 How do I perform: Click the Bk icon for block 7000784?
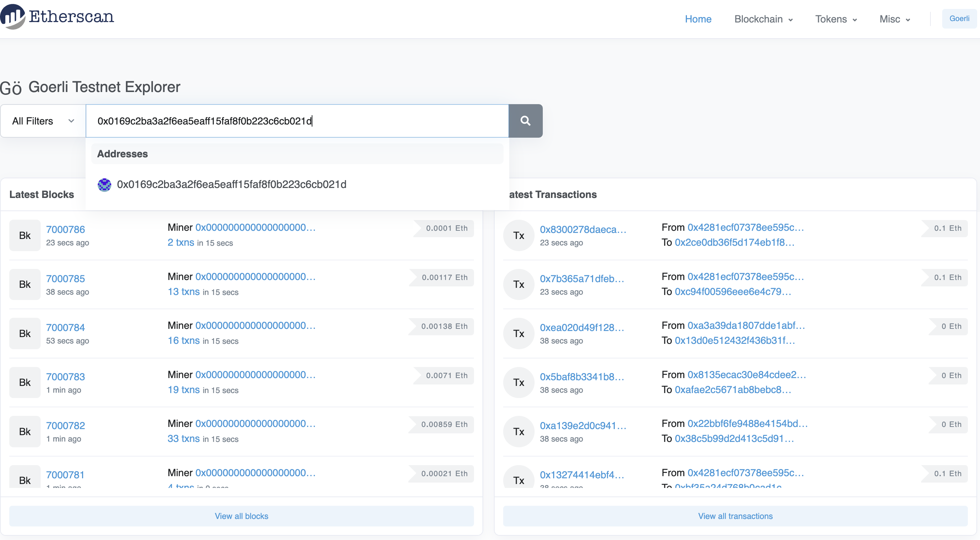tap(25, 333)
